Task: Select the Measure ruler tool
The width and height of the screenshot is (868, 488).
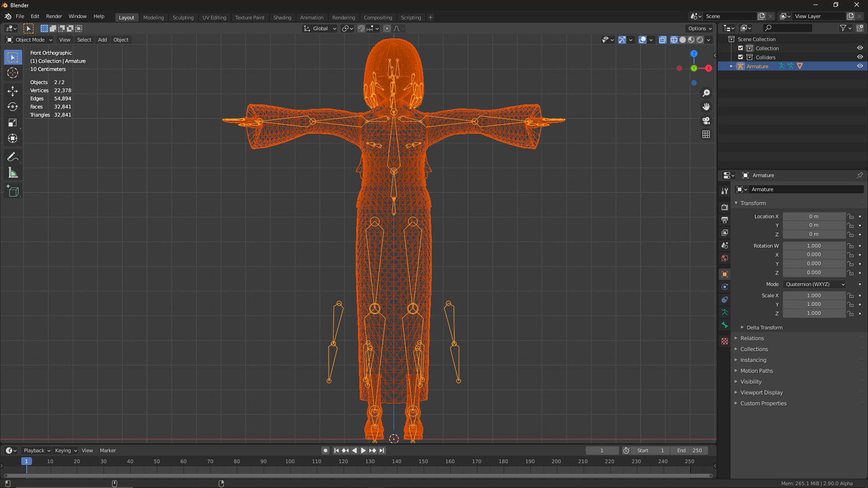Action: (x=13, y=173)
